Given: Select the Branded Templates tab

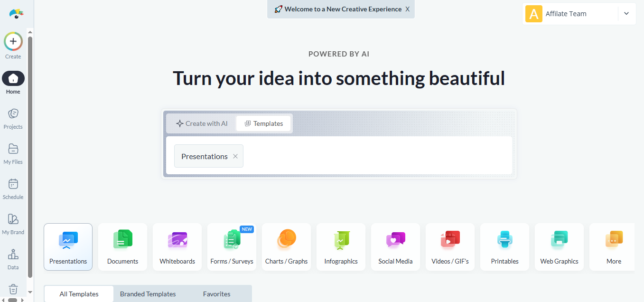Looking at the screenshot, I should coord(148,294).
